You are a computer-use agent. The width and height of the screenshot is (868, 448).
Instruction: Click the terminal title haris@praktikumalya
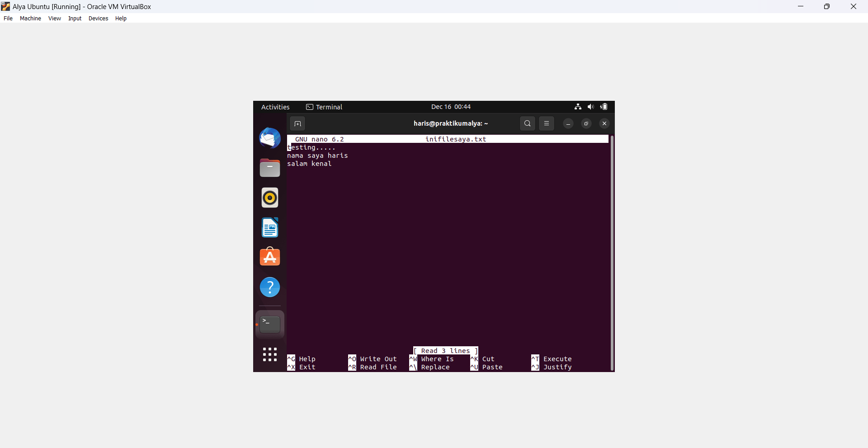click(x=451, y=123)
